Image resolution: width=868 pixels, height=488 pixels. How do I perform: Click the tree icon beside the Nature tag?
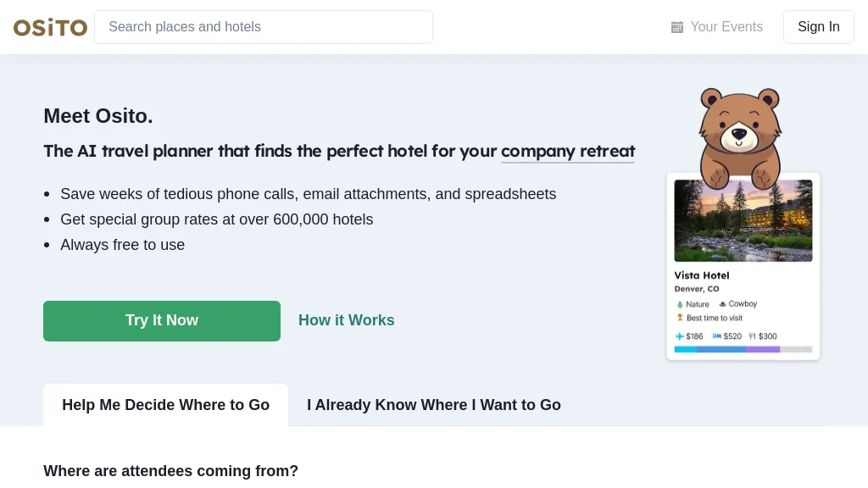click(x=680, y=303)
